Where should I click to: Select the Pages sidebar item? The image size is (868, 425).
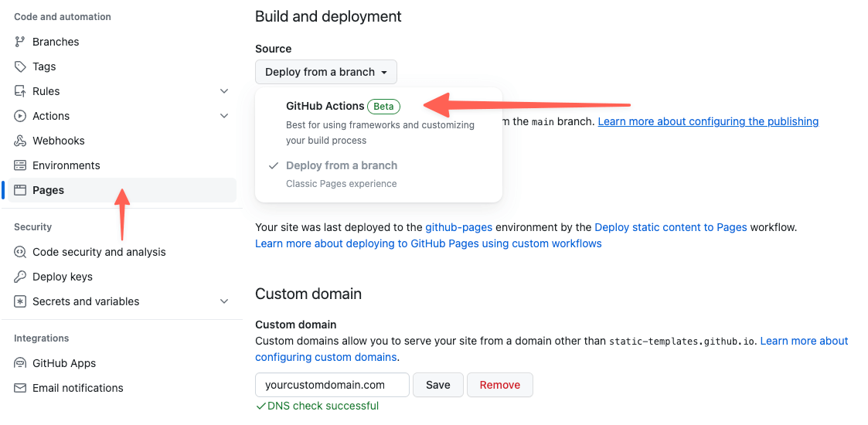[121, 190]
